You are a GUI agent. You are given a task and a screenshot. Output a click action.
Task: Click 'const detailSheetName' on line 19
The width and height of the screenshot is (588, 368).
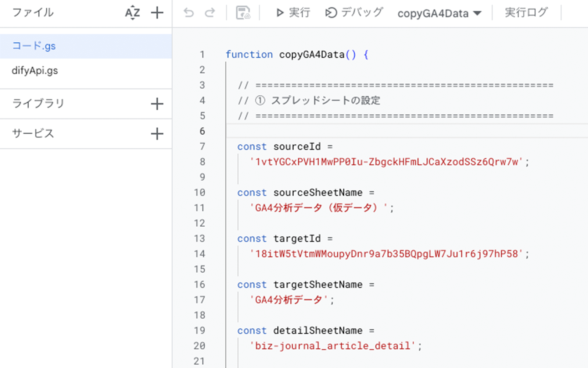pos(300,330)
